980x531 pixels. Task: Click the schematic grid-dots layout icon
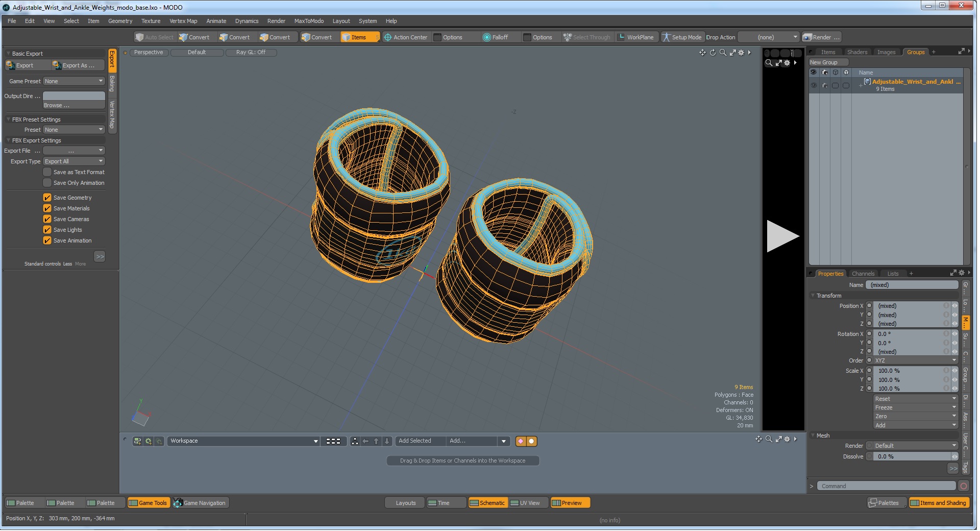[333, 441]
